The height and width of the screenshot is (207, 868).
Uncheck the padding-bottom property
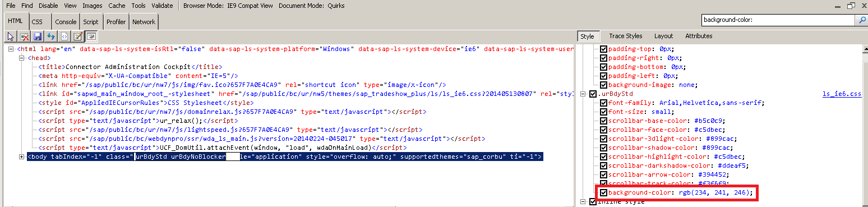[x=603, y=67]
